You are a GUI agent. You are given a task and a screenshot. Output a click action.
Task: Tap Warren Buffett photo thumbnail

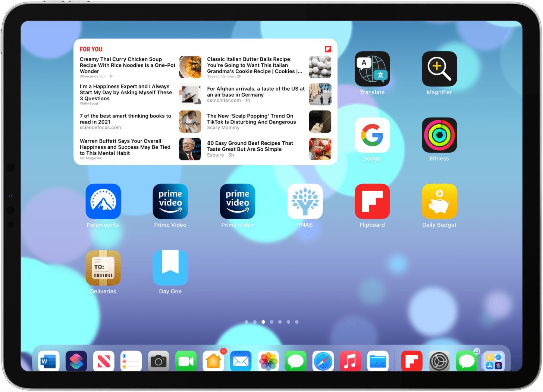pos(190,149)
